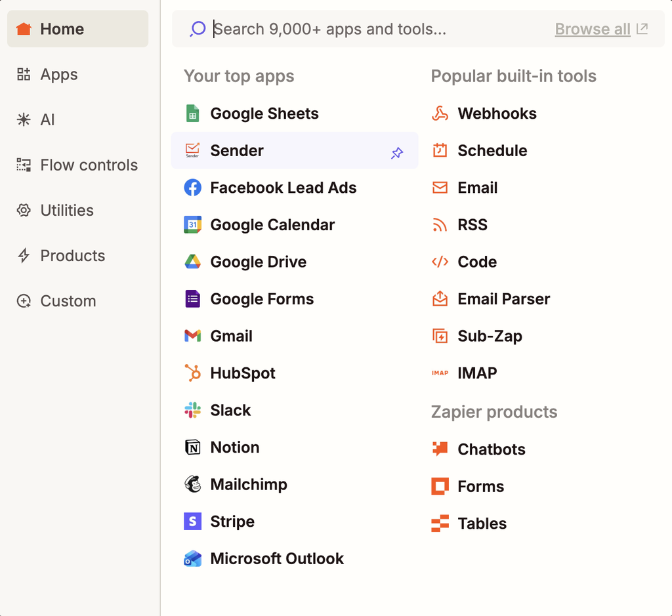Click the Gmail M icon
The width and height of the screenshot is (672, 616).
pos(192,336)
